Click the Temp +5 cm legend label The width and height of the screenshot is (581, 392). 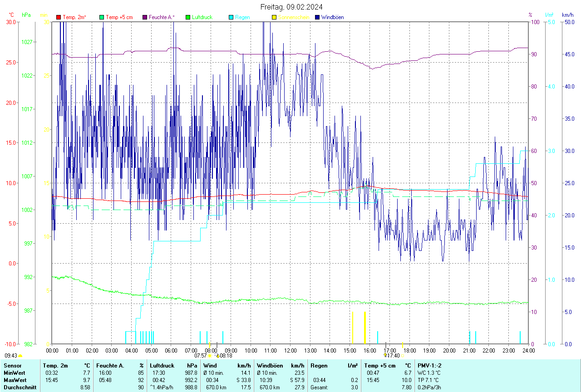[x=119, y=17]
